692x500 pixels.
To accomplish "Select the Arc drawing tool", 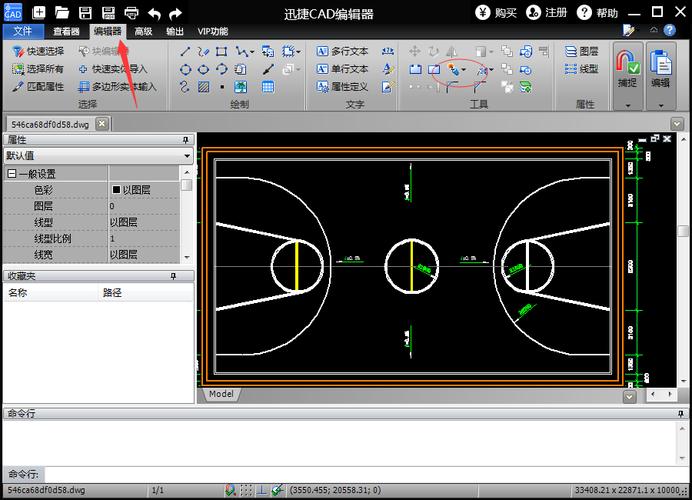I will (x=222, y=69).
